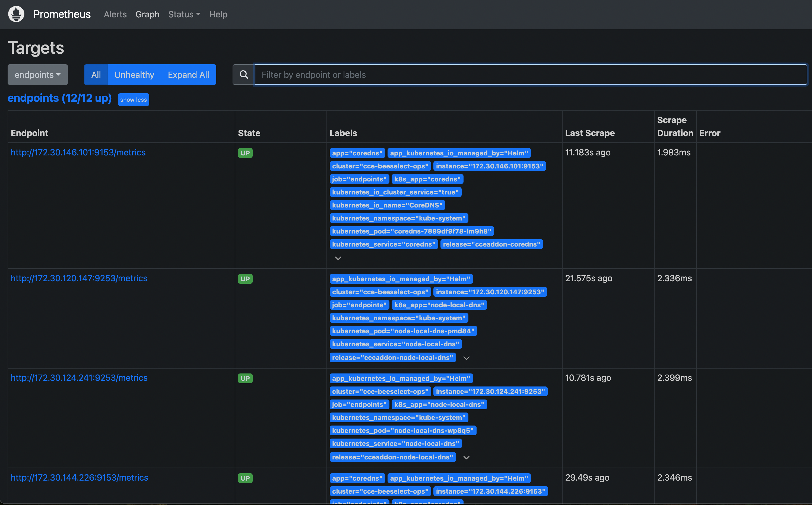Select the All targets filter
The image size is (812, 505).
(96, 75)
